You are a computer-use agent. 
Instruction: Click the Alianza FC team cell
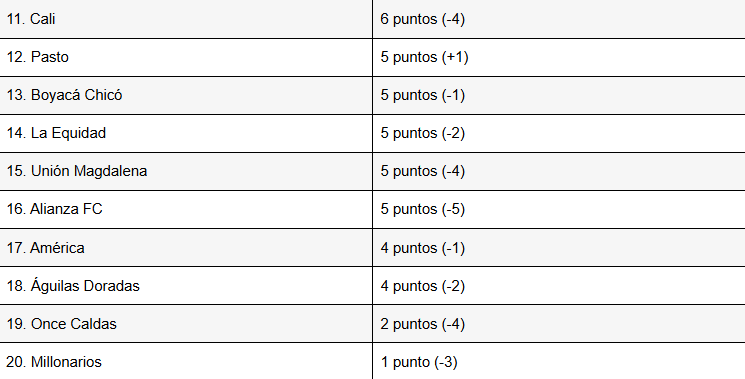(186, 209)
